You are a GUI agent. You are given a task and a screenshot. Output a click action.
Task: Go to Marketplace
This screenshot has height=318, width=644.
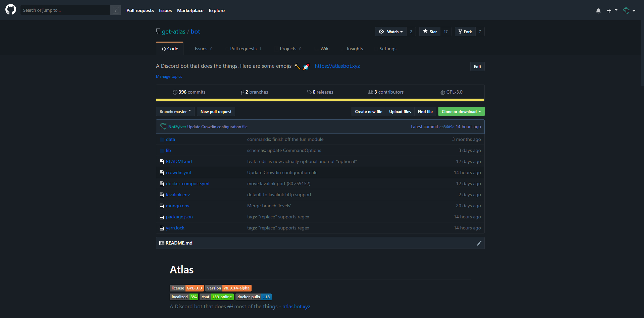(190, 10)
